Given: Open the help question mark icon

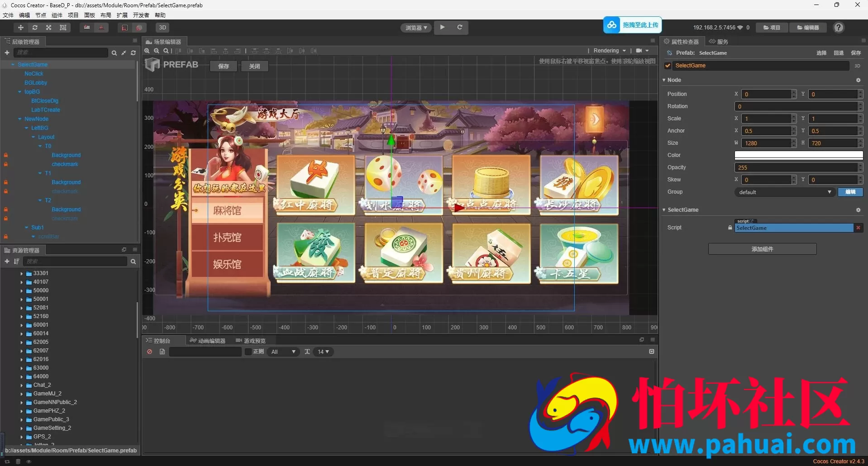Looking at the screenshot, I should pyautogui.click(x=839, y=28).
